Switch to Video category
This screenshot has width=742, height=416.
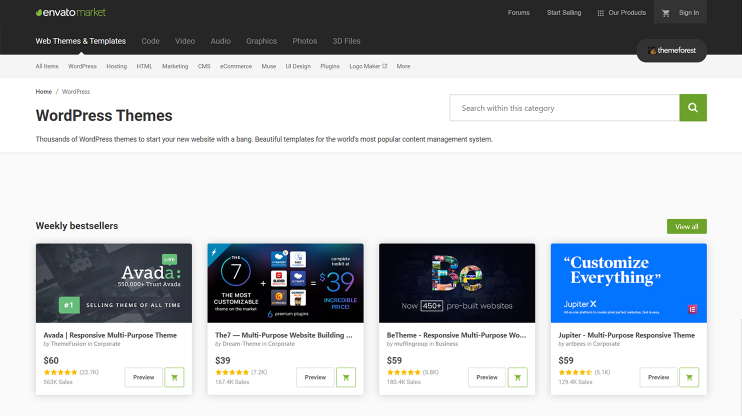point(185,41)
